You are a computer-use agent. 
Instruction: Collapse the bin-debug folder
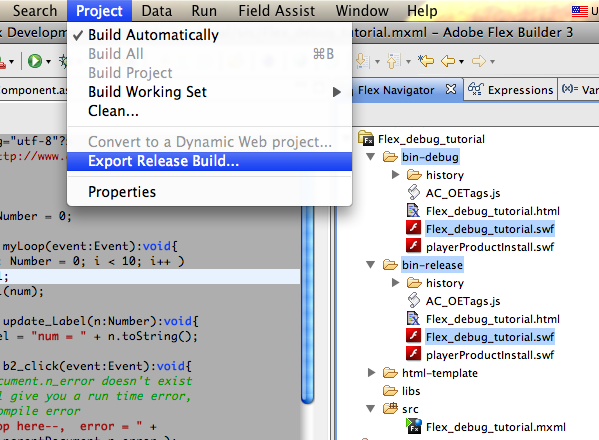[x=370, y=157]
